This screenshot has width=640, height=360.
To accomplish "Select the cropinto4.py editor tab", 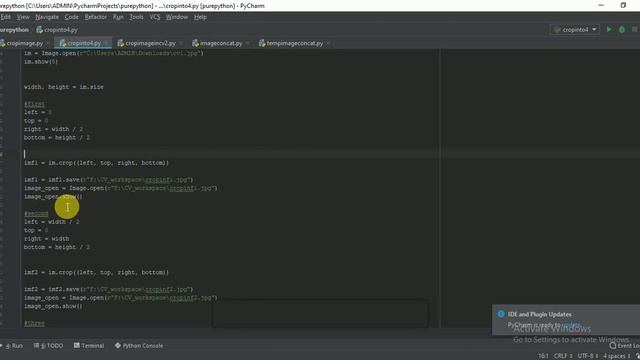I will coord(84,43).
